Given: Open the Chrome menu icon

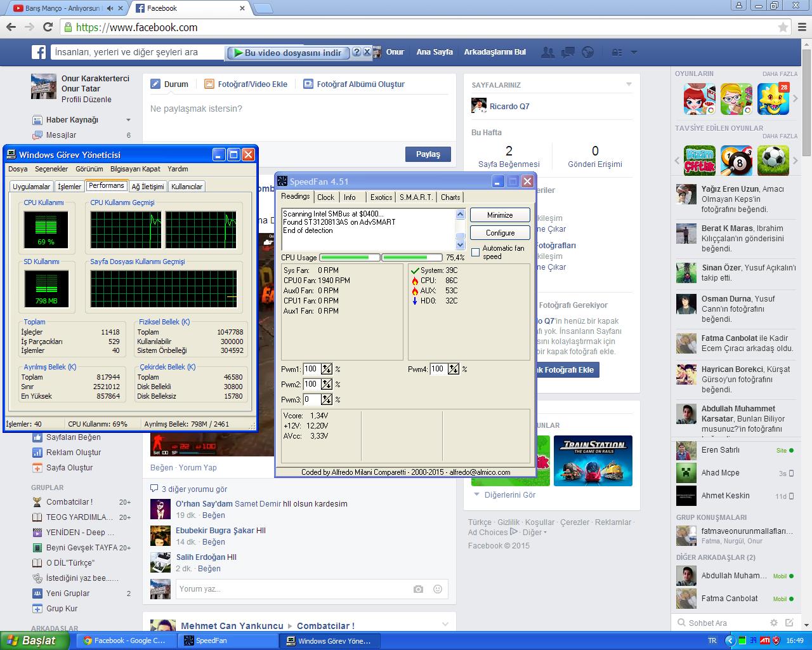Looking at the screenshot, I should point(802,27).
